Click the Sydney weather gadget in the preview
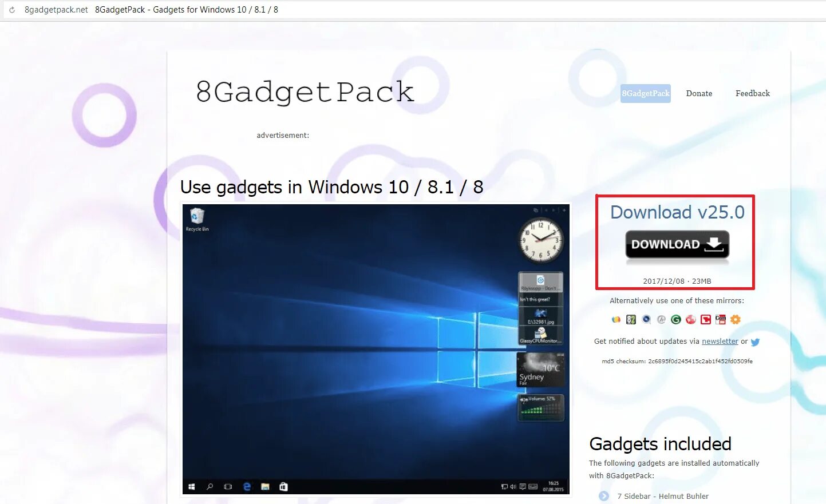 (x=540, y=370)
